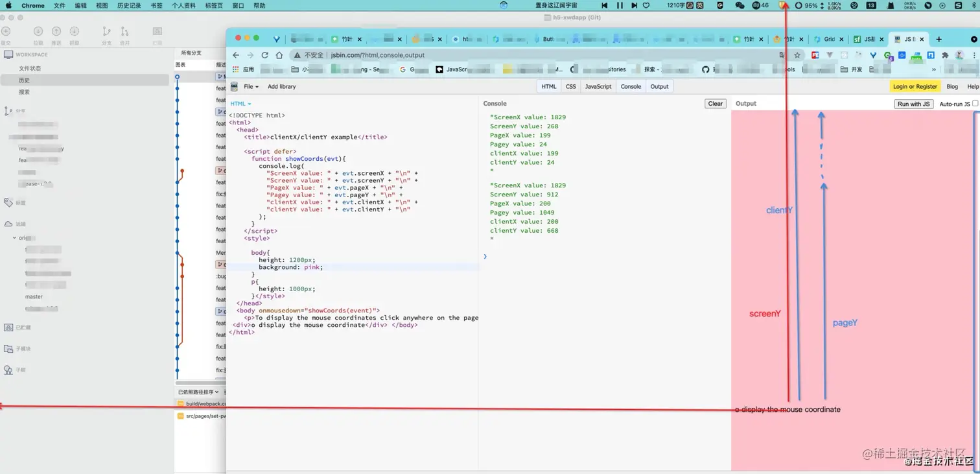Open the Apple menu
This screenshot has width=980, height=474.
[x=9, y=5]
